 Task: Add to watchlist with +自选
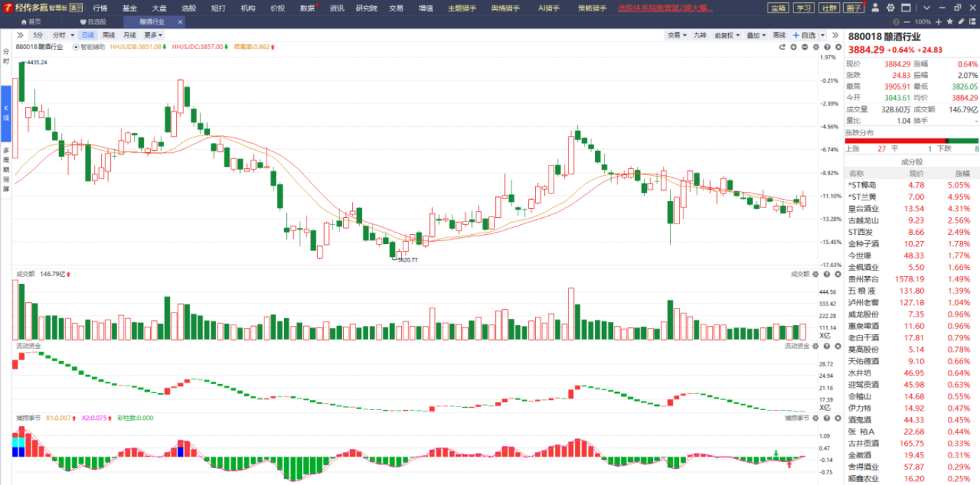coord(805,35)
